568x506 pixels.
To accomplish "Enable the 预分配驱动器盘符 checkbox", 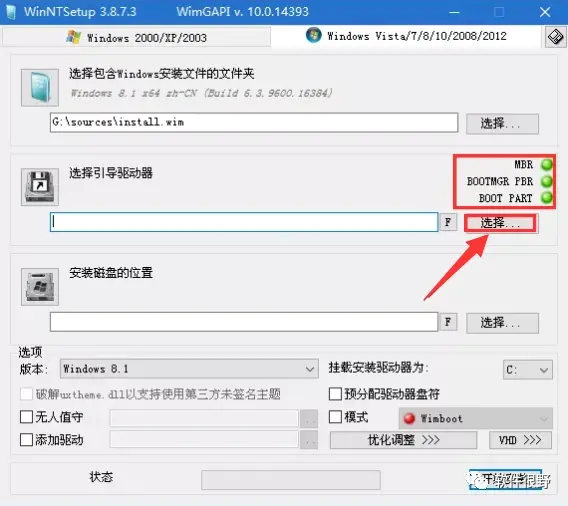I will tap(335, 394).
